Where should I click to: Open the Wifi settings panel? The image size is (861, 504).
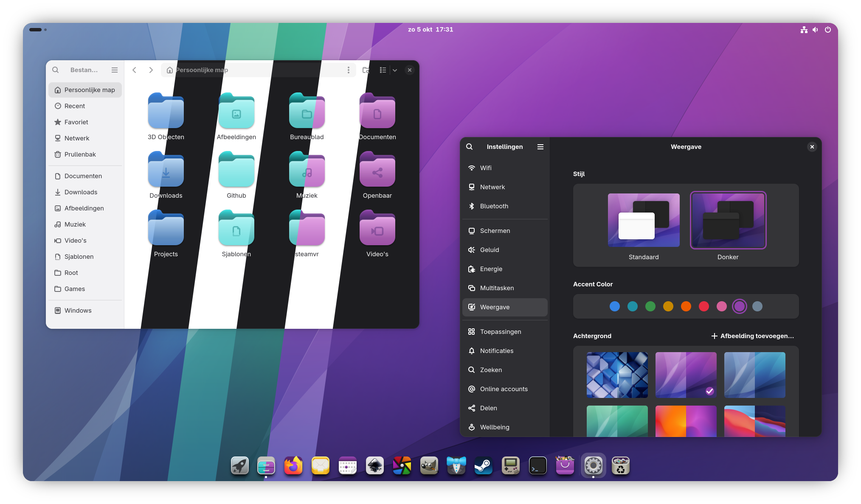coord(505,168)
